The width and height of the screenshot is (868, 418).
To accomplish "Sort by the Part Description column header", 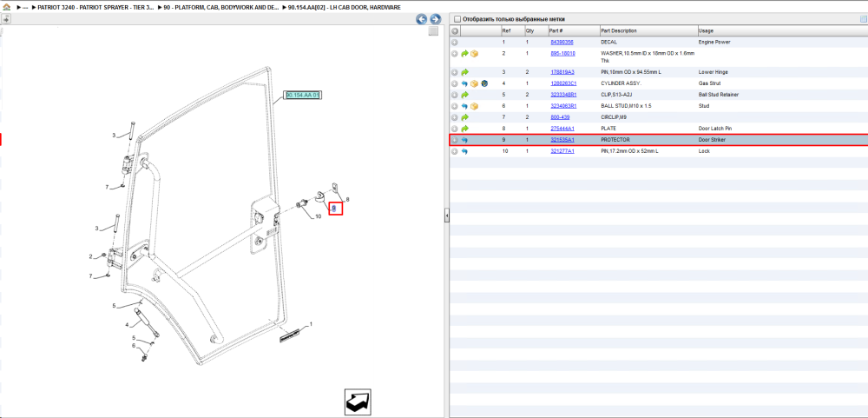I will pyautogui.click(x=648, y=31).
